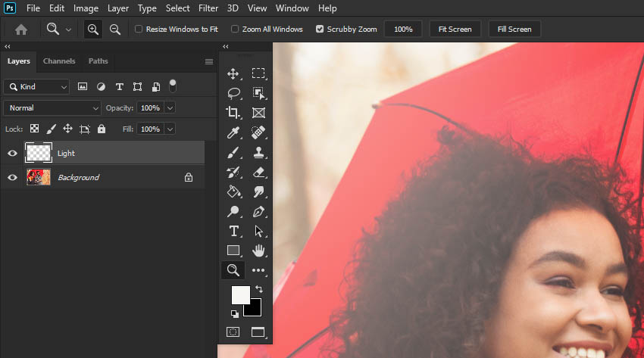
Task: Filter for smart objects
Action: (155, 86)
